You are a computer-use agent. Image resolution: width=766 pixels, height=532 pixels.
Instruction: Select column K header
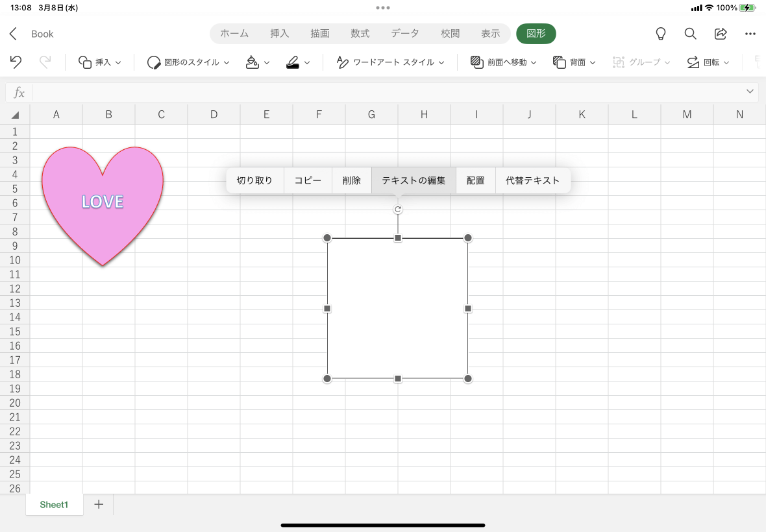tap(582, 115)
